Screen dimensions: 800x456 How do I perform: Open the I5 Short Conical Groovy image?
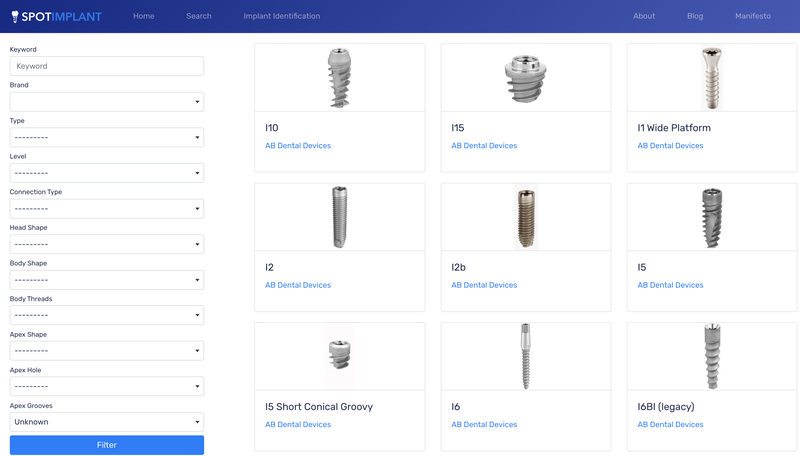(340, 356)
